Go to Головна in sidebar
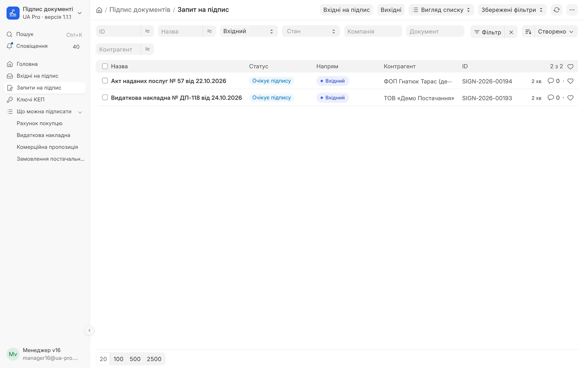Screen dimensions: 588x368 [x=45, y=64]
